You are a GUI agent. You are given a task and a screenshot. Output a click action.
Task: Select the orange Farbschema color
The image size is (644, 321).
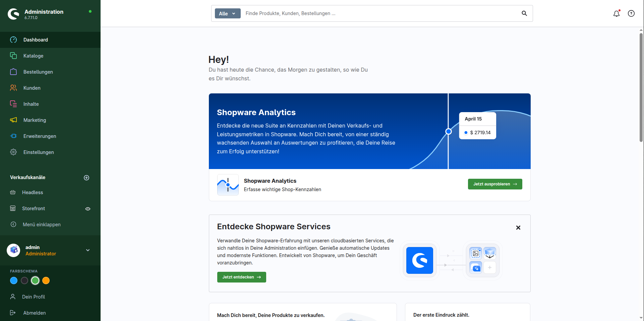coord(46,280)
